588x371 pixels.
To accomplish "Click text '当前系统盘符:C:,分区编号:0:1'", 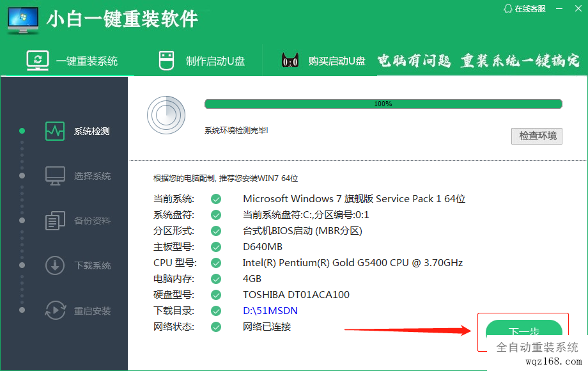I will point(306,215).
